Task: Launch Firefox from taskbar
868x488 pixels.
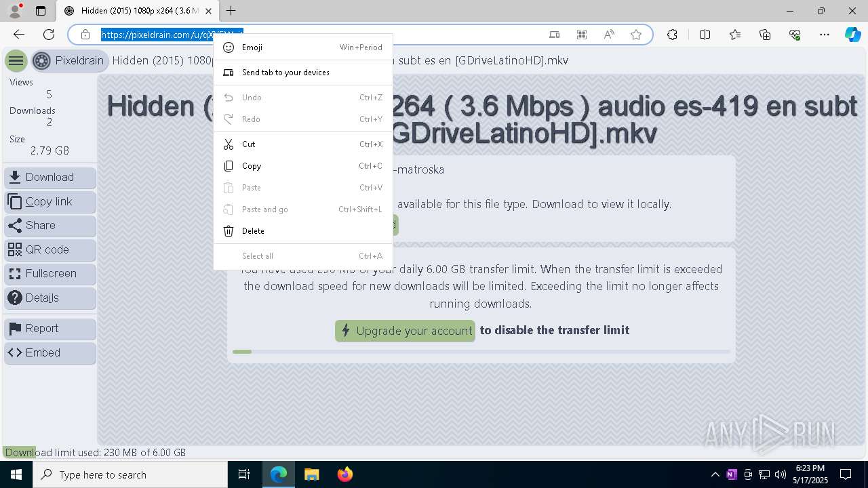Action: [x=344, y=474]
